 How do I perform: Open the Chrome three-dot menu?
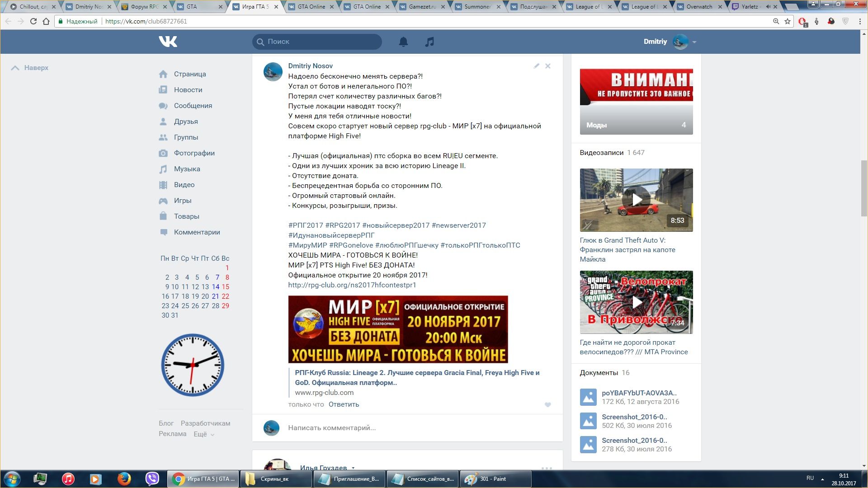860,21
